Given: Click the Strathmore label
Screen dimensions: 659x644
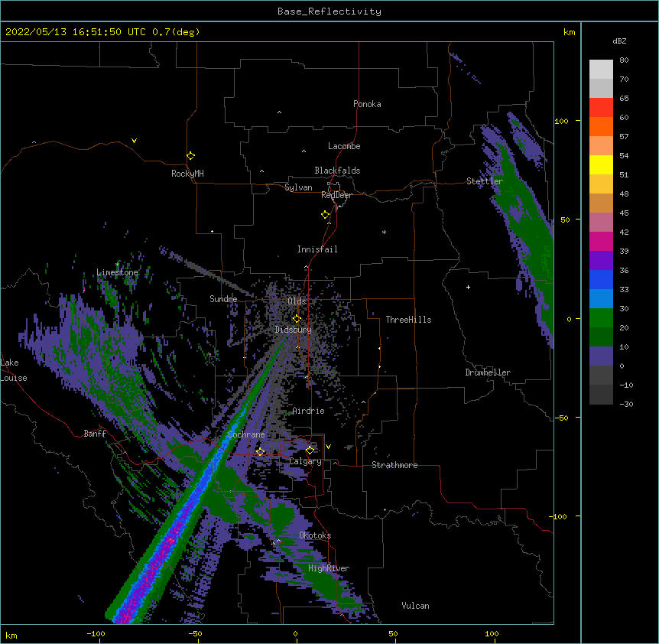Looking at the screenshot, I should 394,465.
